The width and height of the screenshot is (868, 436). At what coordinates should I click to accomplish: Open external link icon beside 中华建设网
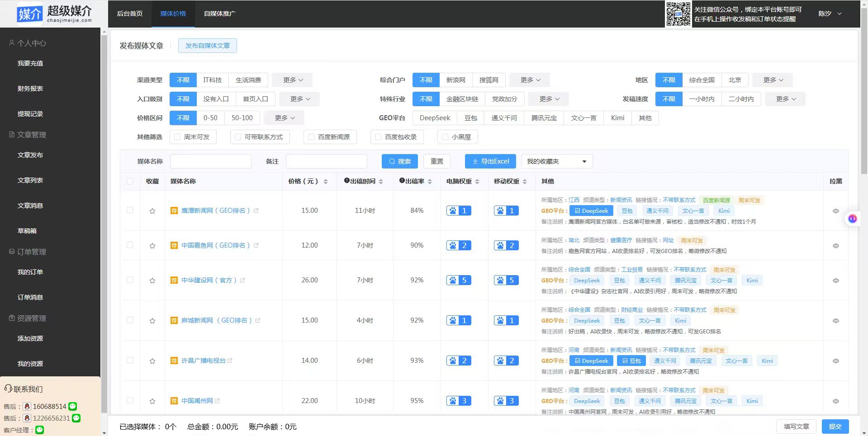242,280
